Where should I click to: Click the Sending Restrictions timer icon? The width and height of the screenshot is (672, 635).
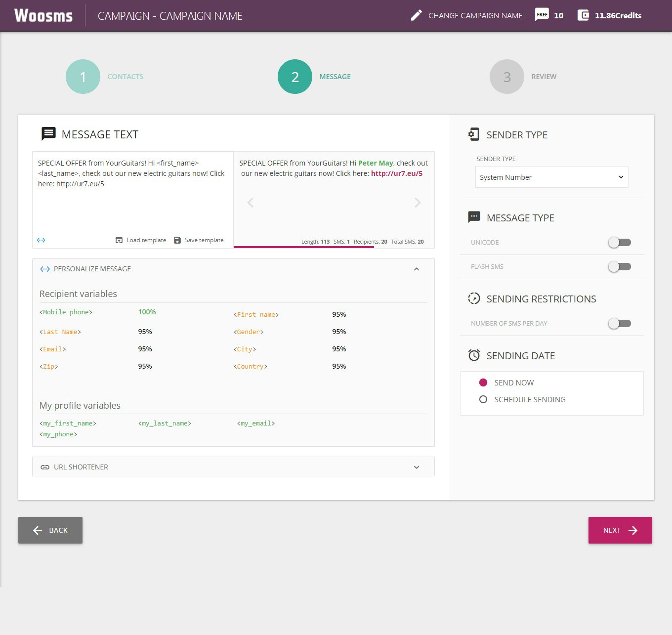click(473, 298)
